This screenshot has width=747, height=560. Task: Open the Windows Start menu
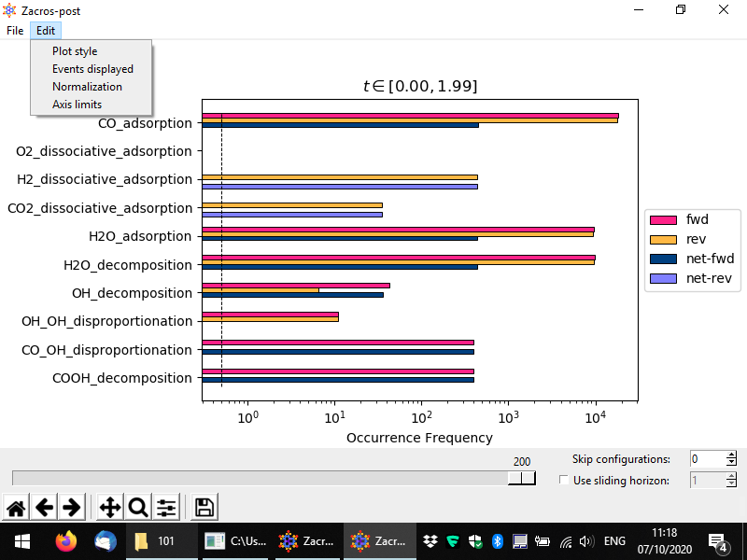pyautogui.click(x=21, y=541)
